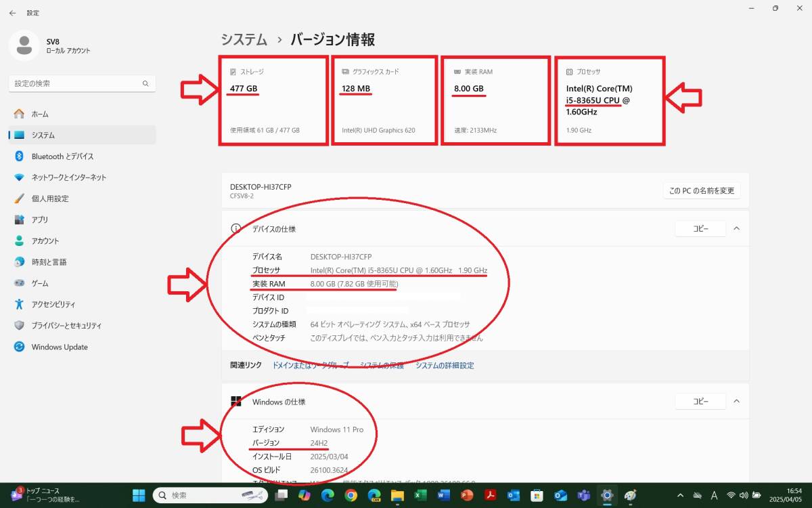Click この PC の名前を変更 button
The width and height of the screenshot is (812, 508).
coord(701,191)
